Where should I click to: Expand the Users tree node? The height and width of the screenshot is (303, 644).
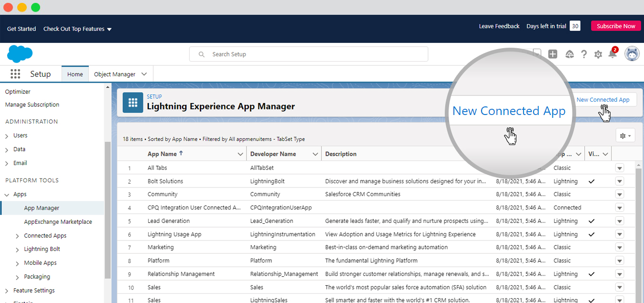7,136
